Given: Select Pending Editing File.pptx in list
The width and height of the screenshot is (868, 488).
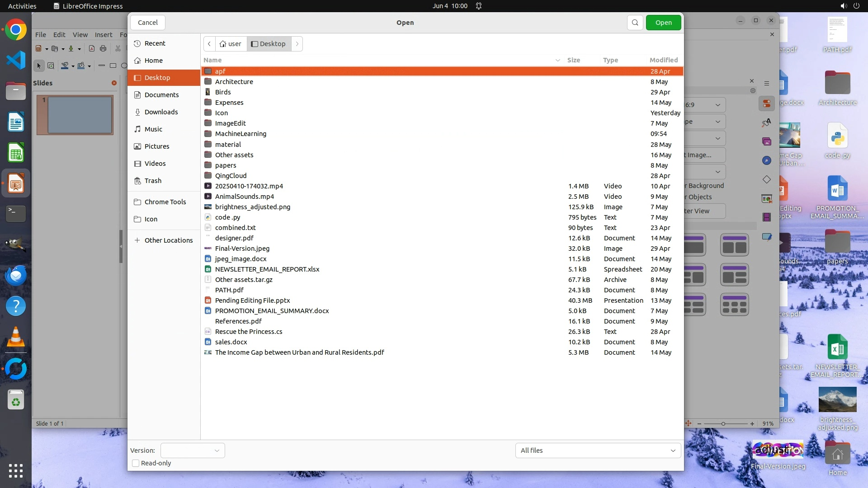Looking at the screenshot, I should click(252, 300).
